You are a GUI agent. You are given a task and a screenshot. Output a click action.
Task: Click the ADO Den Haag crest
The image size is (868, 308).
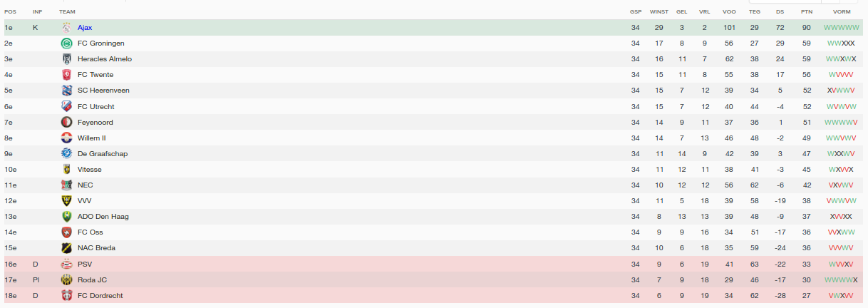click(66, 217)
